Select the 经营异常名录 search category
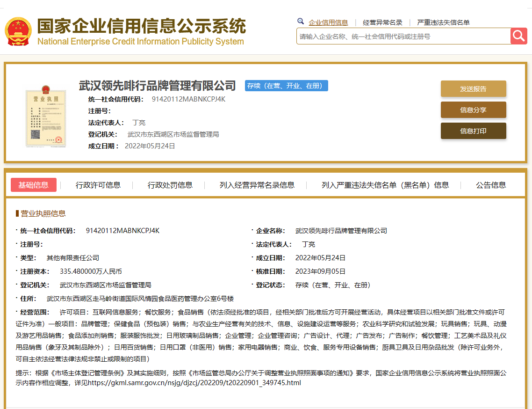The image size is (532, 409). (382, 22)
